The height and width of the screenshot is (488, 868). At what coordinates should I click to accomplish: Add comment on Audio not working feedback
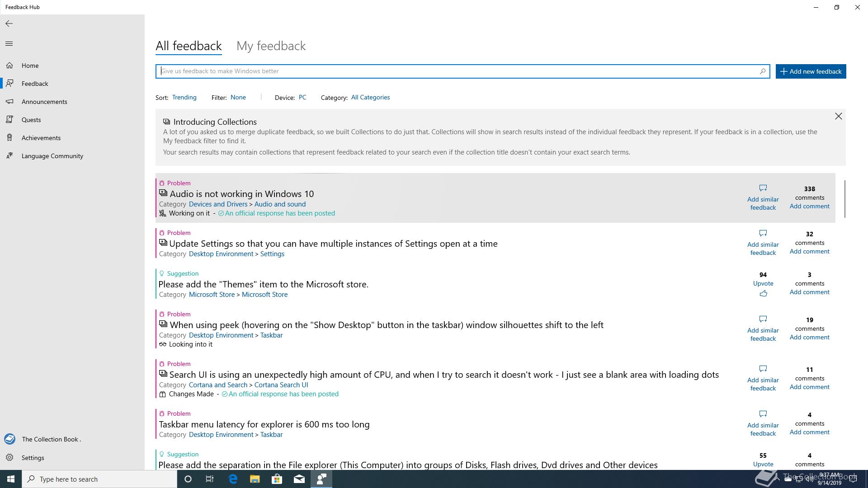click(809, 206)
